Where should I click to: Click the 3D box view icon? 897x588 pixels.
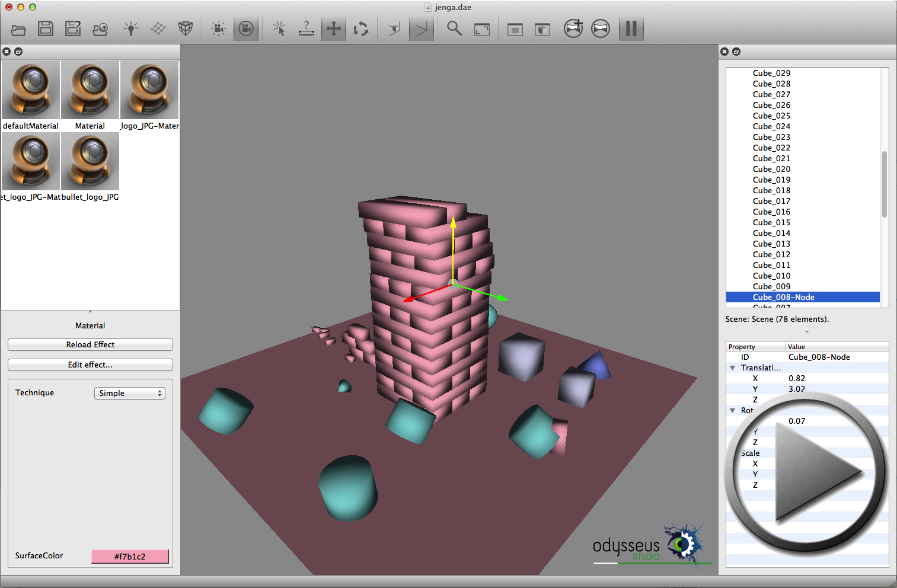coord(542,29)
